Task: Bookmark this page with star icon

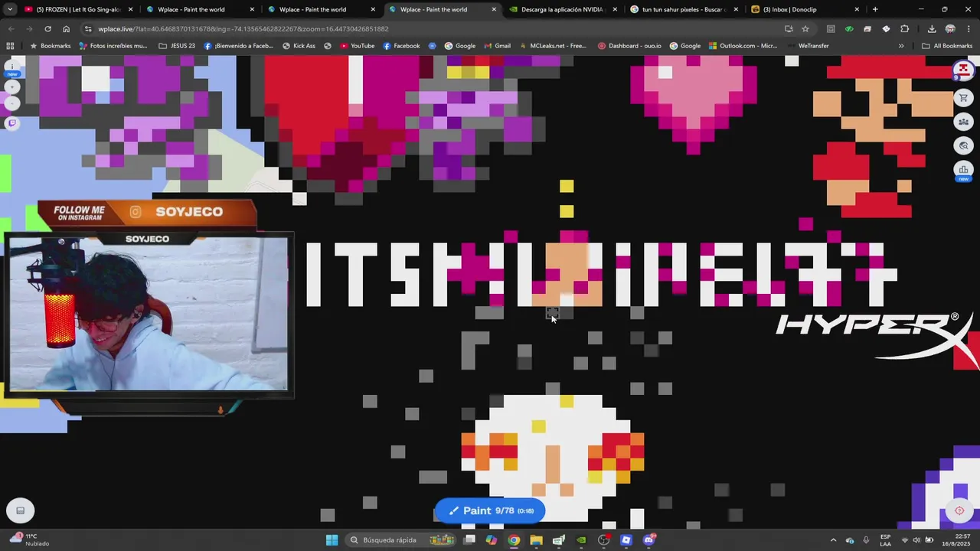Action: pos(805,28)
